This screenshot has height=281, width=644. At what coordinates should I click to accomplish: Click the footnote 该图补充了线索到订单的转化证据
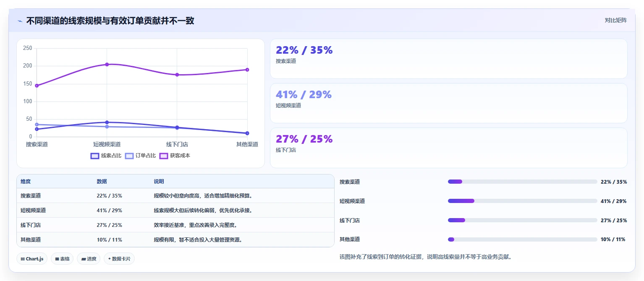coord(426,257)
